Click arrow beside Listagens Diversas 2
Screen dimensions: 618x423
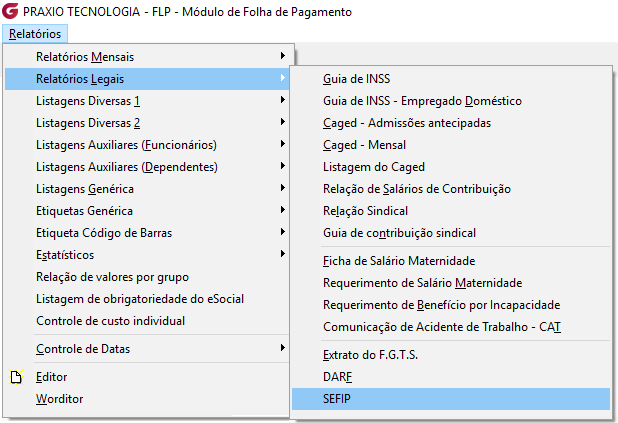coord(283,122)
